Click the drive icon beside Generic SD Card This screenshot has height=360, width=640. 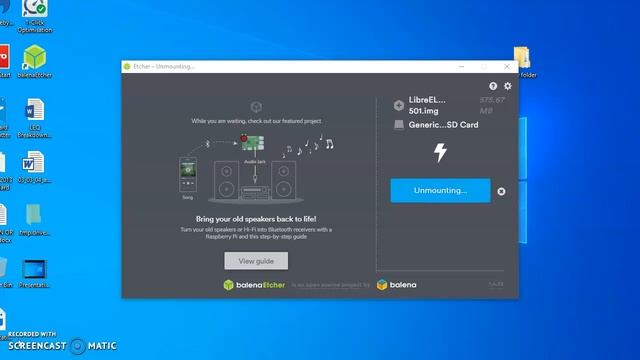point(399,125)
